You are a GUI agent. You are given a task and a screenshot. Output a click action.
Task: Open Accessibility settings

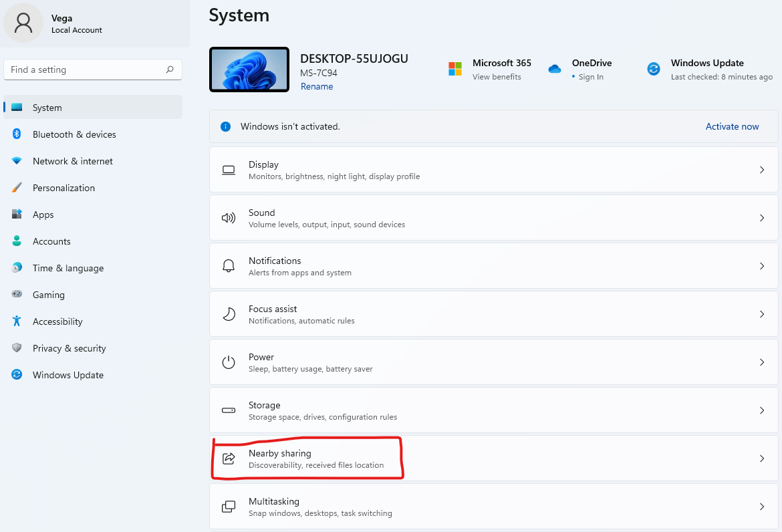93,321
